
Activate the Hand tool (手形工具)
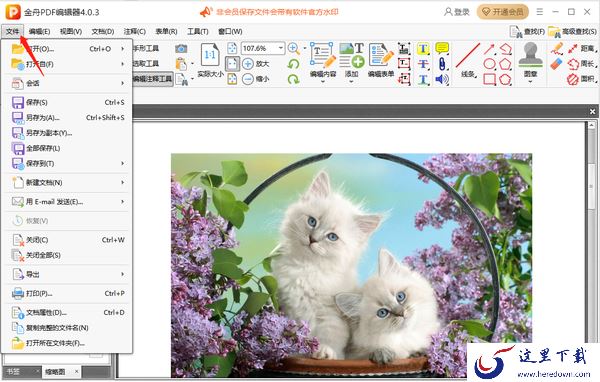click(146, 49)
